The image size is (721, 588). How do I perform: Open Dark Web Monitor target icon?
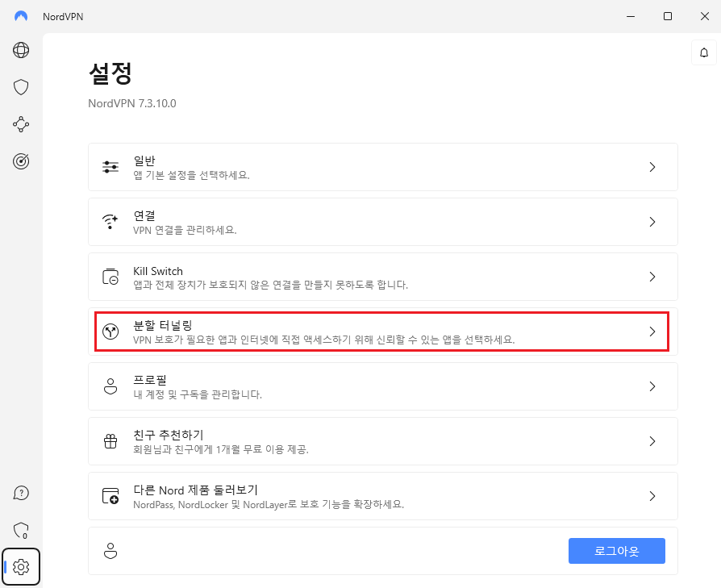coord(21,161)
